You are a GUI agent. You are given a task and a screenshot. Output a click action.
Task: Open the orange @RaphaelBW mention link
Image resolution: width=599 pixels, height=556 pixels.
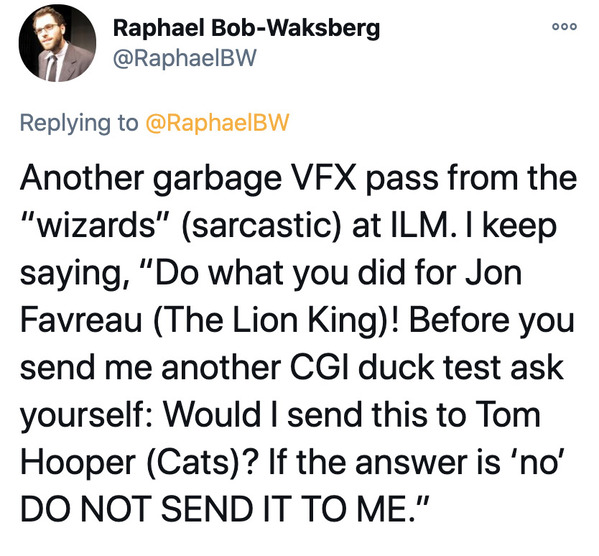tap(217, 123)
